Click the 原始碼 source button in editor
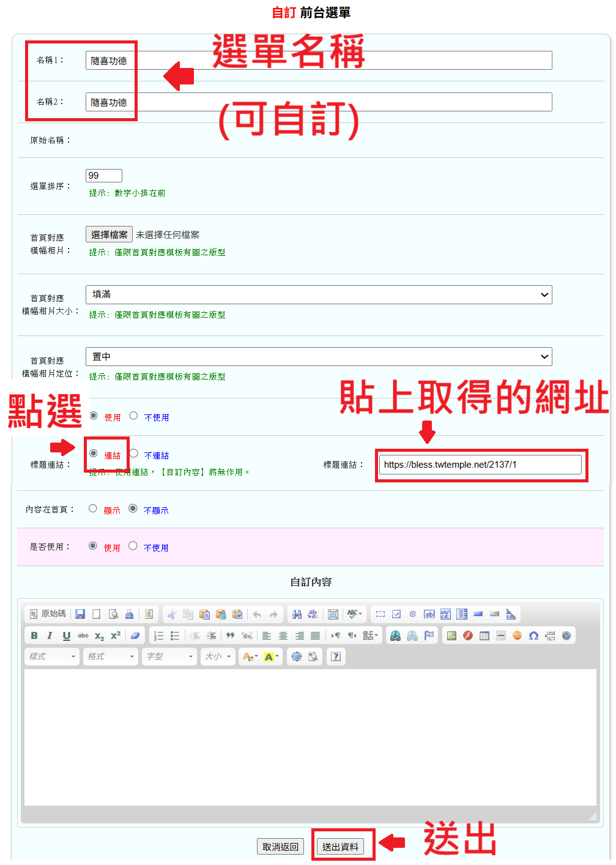 tap(48, 614)
